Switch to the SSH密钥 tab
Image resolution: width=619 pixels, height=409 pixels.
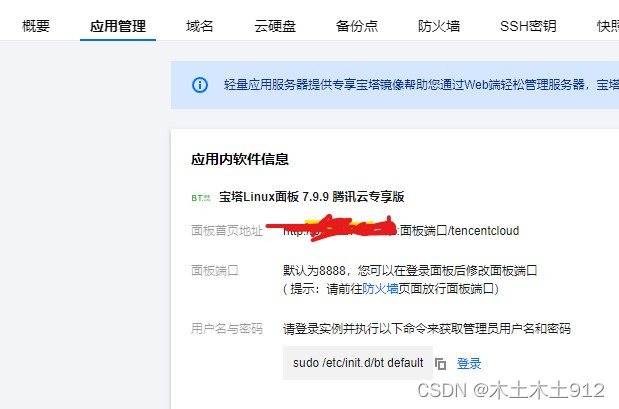pos(528,26)
